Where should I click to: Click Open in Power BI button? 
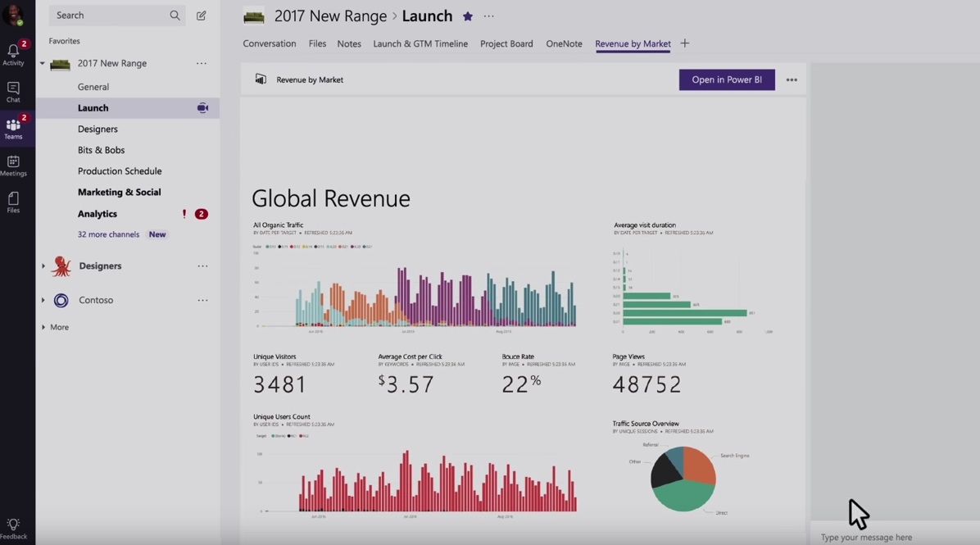(727, 79)
